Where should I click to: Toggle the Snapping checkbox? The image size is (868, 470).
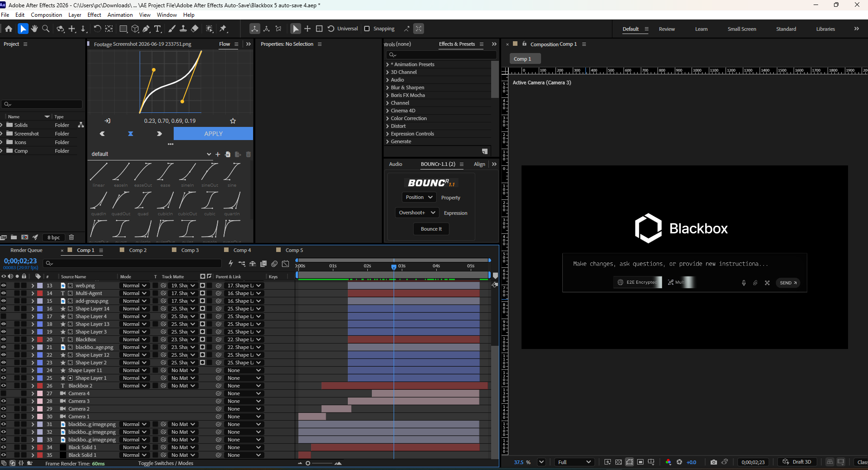(367, 29)
